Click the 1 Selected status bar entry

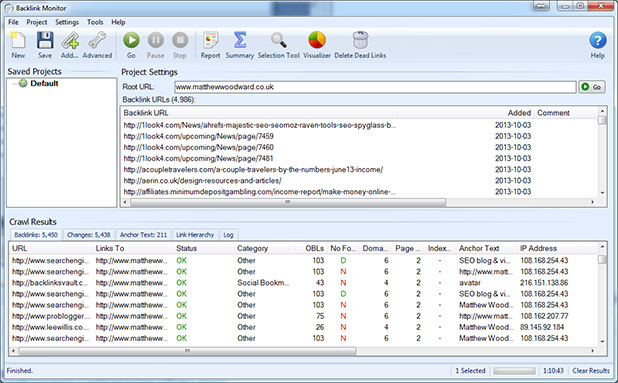click(x=470, y=371)
